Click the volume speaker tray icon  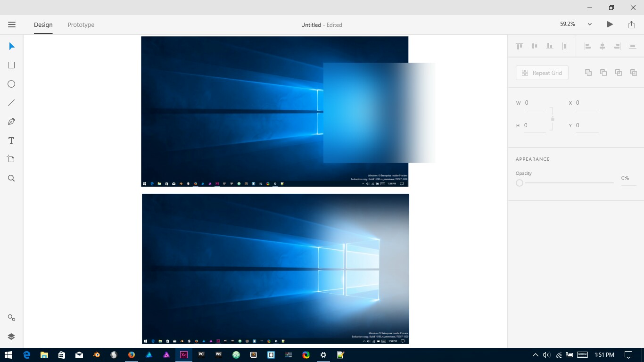click(546, 355)
